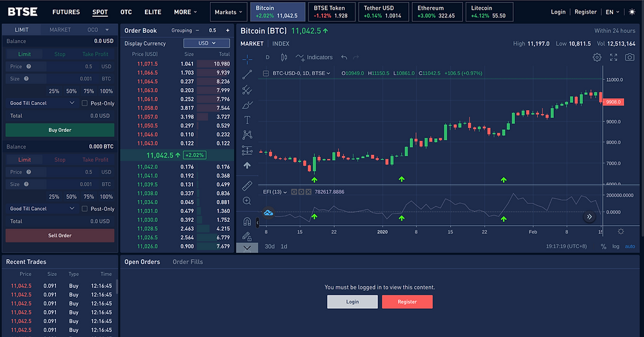Screen dimensions: 644x337
Task: Select the XABCD pattern tool
Action: 247,135
